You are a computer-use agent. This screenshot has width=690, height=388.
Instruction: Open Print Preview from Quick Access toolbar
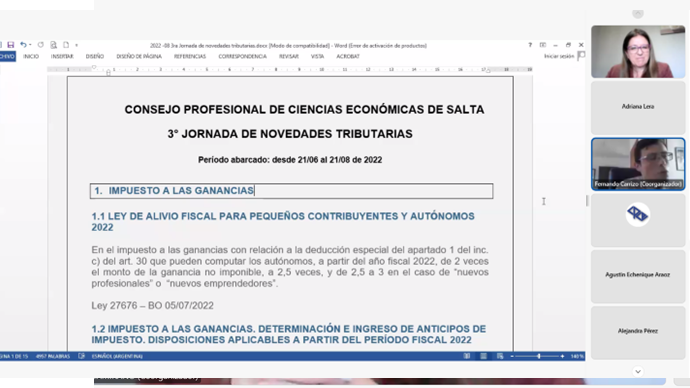tap(53, 45)
